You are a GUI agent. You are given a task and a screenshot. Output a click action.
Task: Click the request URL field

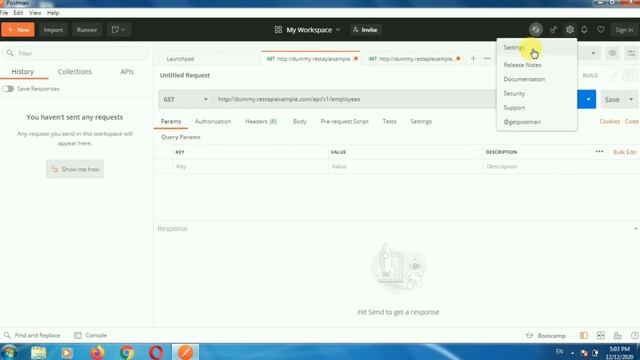(x=354, y=99)
